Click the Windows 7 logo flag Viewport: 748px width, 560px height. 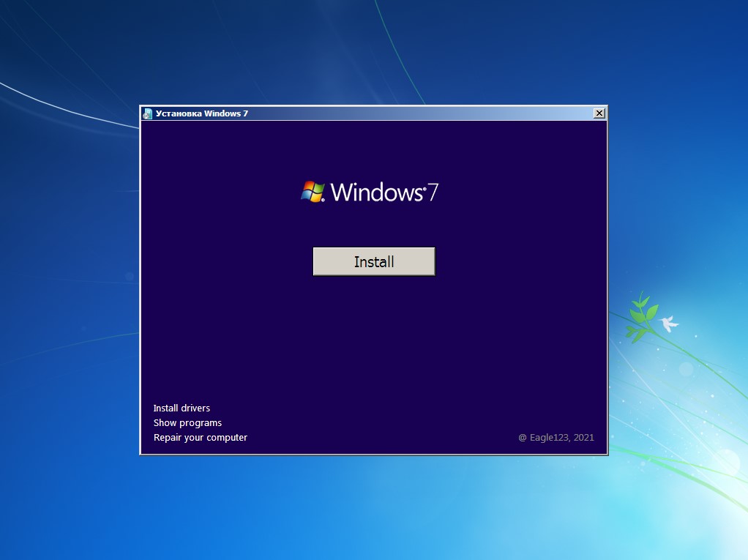[313, 192]
